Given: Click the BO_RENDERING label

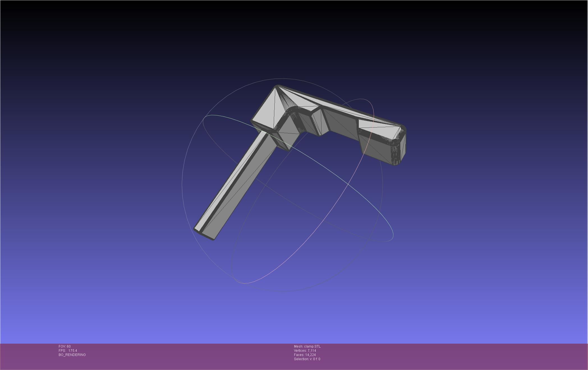Looking at the screenshot, I should tap(72, 355).
